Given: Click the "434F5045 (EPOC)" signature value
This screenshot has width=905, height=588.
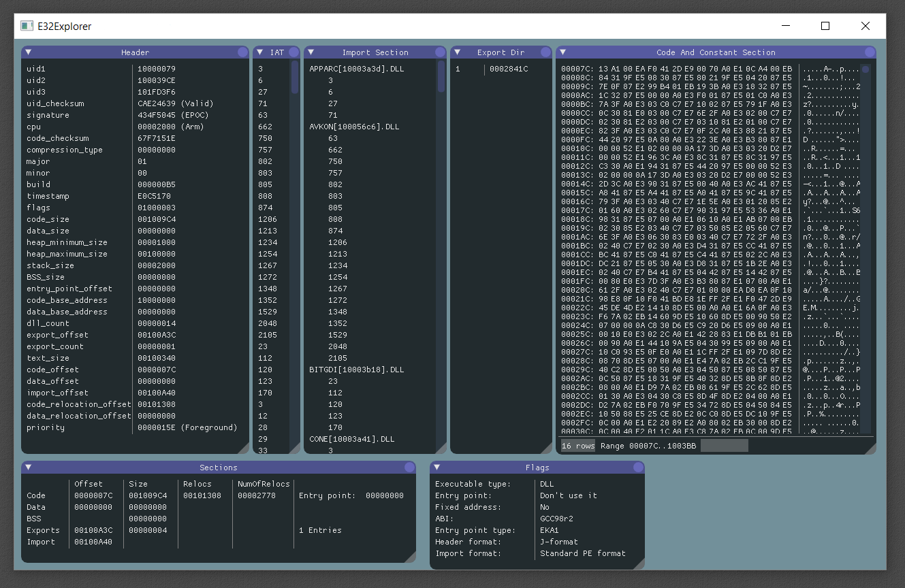Looking at the screenshot, I should 173,115.
